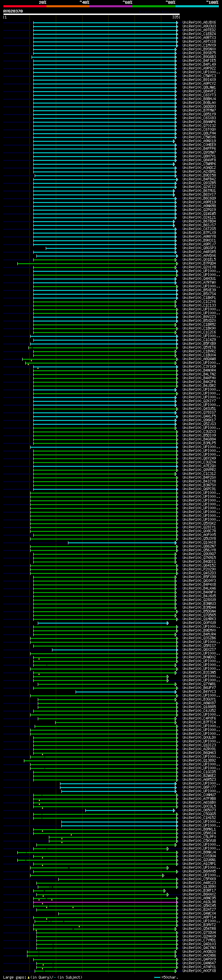Select the UniRef100_Q1DI23 label

tap(199, 745)
